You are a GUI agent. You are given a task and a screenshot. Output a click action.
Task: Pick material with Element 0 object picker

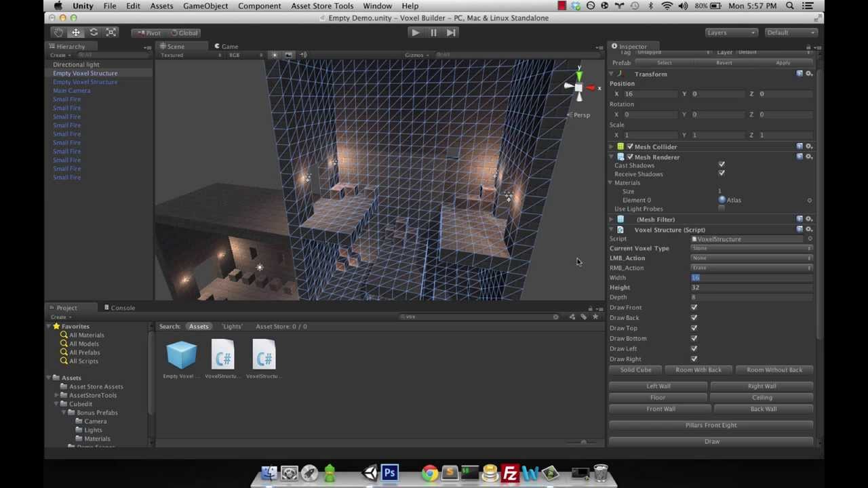click(810, 201)
